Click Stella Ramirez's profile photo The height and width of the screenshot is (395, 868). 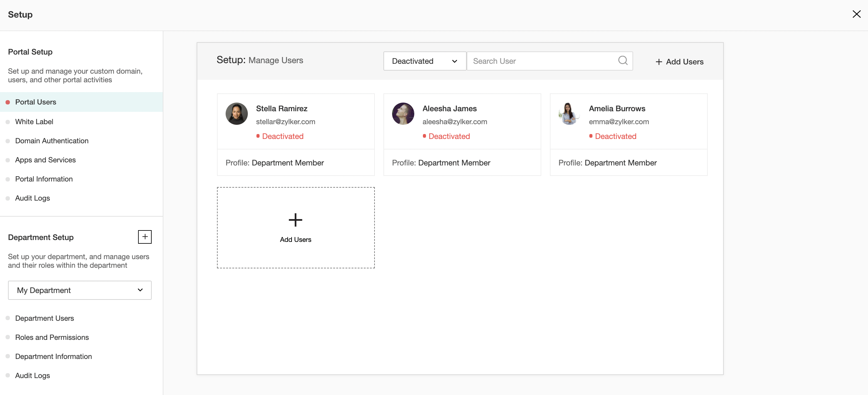[236, 114]
